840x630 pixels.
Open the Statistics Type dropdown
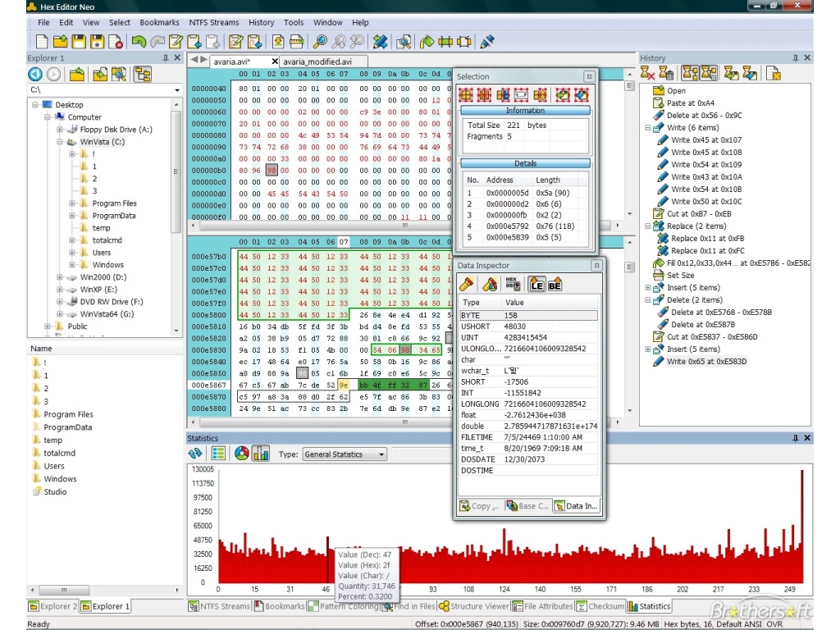(381, 454)
